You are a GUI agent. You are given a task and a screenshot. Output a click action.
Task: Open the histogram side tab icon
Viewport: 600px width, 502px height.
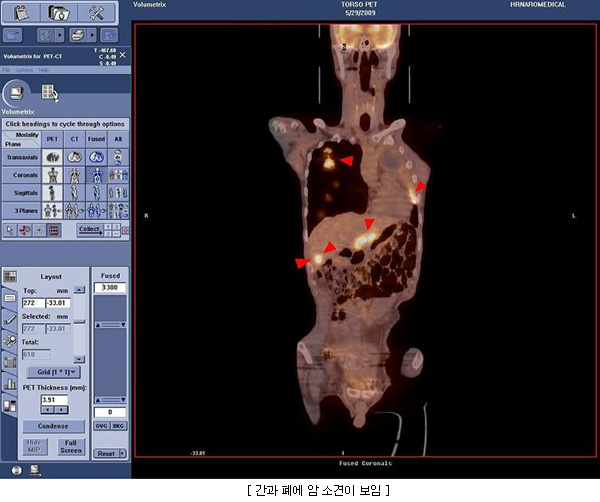pyautogui.click(x=9, y=383)
